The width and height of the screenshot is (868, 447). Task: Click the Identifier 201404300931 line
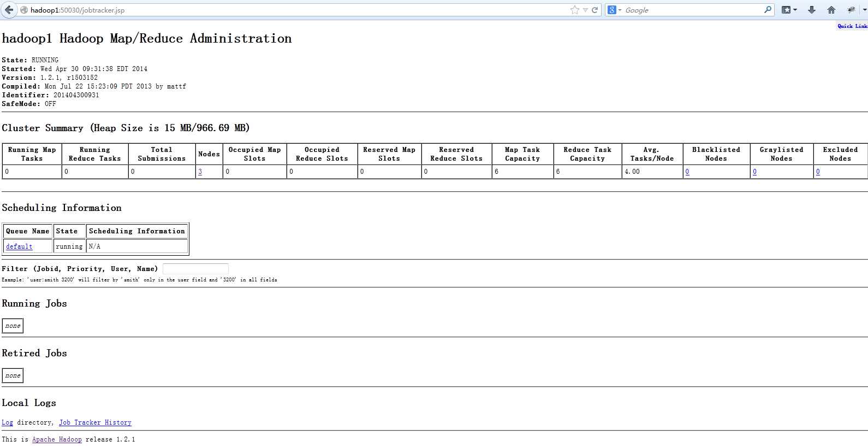point(51,95)
